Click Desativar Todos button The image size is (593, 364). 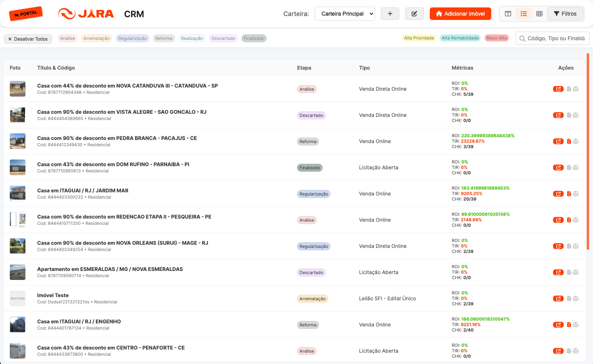(x=28, y=39)
